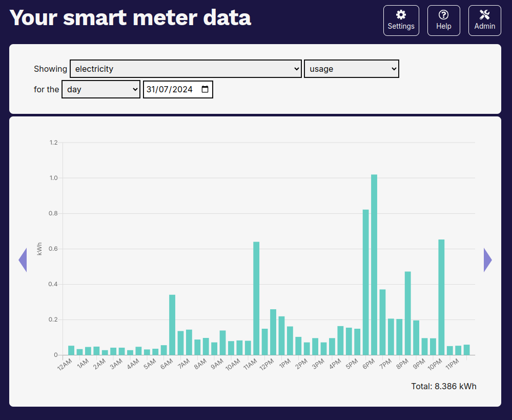Advance to next day with right arrow
Screen dimensions: 512x420
487,260
